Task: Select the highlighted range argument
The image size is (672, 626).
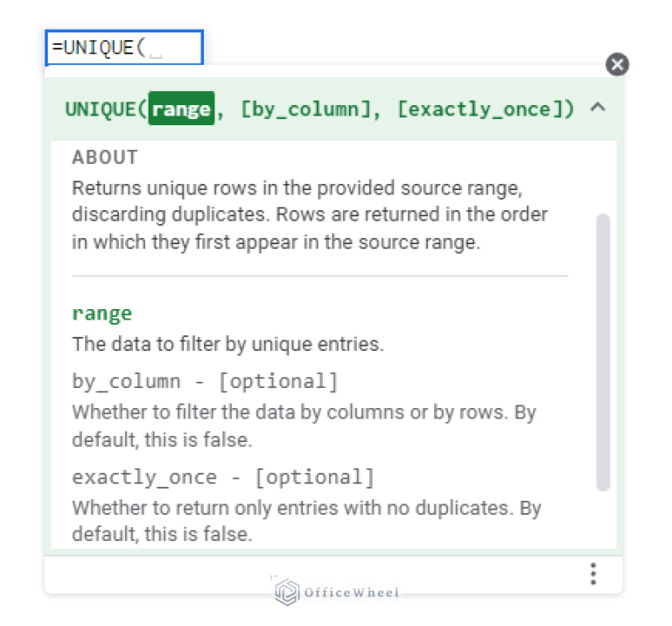Action: tap(181, 109)
